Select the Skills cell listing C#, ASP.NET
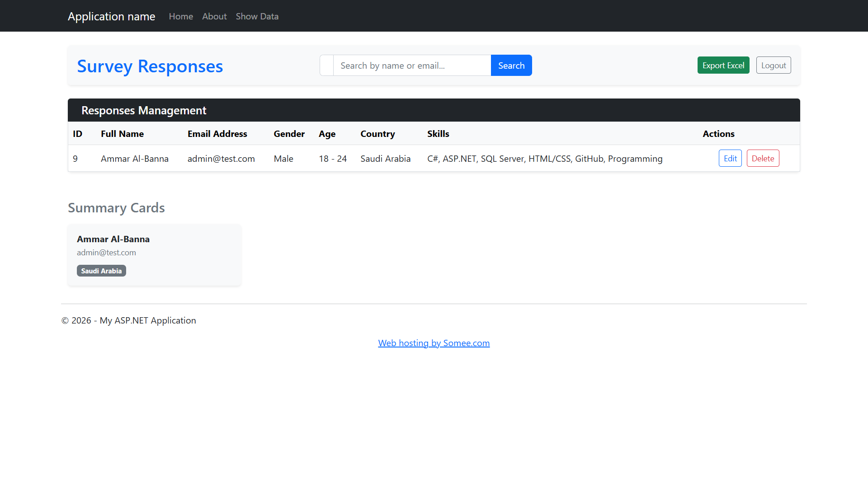This screenshot has width=868, height=488. coord(545,159)
